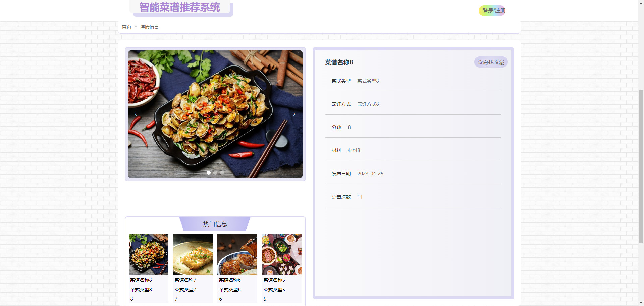The height and width of the screenshot is (306, 644).
Task: Click the scrollbar up arrow
Action: pos(641,3)
